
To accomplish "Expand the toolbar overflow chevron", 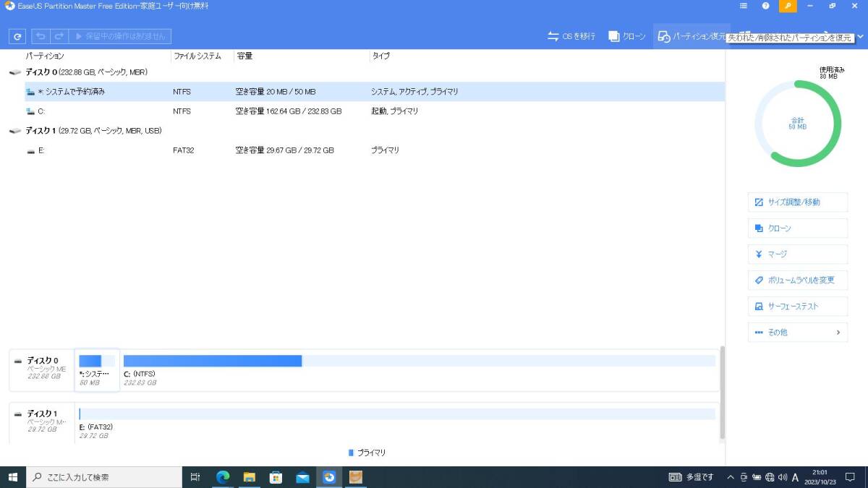I will click(x=860, y=36).
